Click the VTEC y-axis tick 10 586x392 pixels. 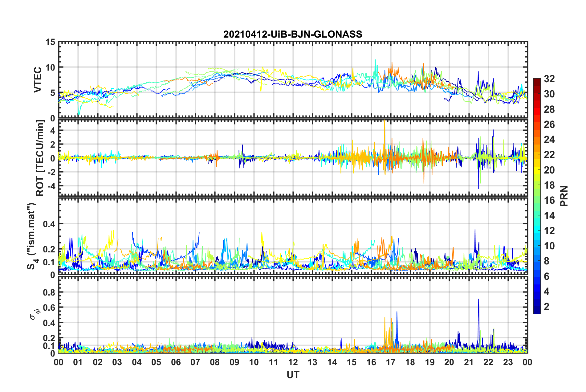point(51,67)
